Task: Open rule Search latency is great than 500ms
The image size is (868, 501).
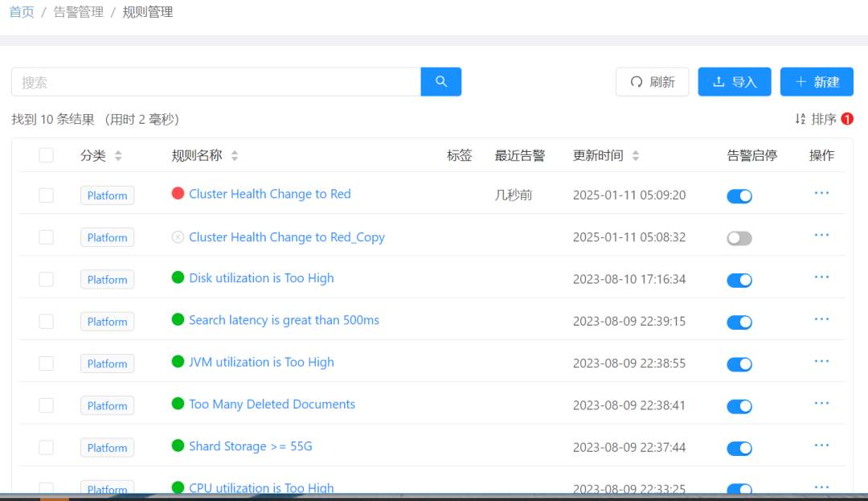Action: click(x=284, y=320)
